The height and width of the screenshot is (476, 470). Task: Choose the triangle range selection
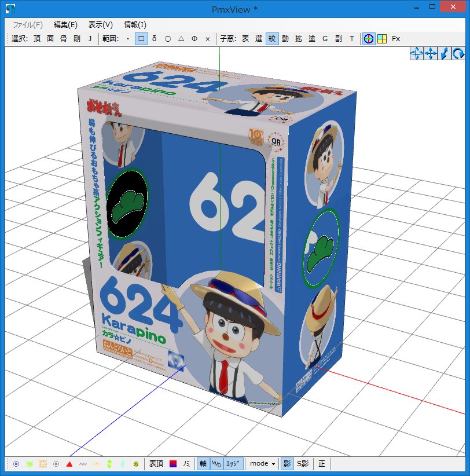click(x=181, y=39)
